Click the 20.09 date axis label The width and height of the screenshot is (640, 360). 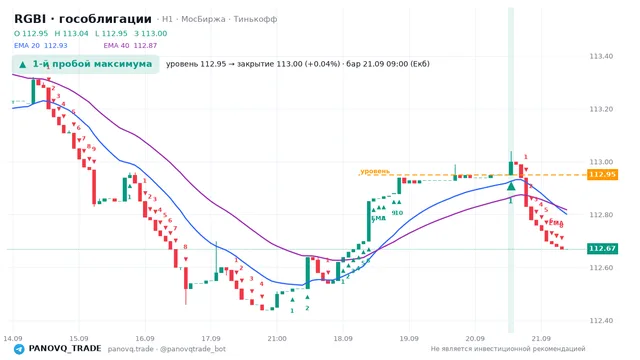(x=475, y=338)
